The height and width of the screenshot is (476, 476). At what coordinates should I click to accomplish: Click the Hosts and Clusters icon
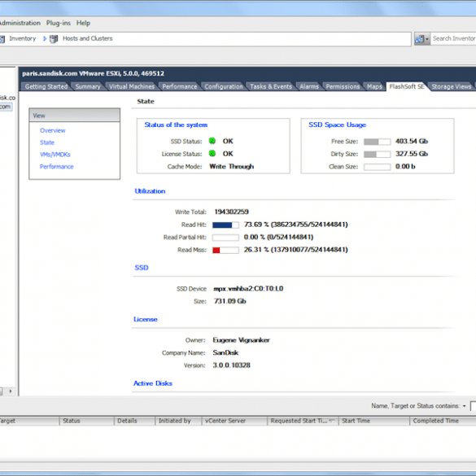coord(54,39)
